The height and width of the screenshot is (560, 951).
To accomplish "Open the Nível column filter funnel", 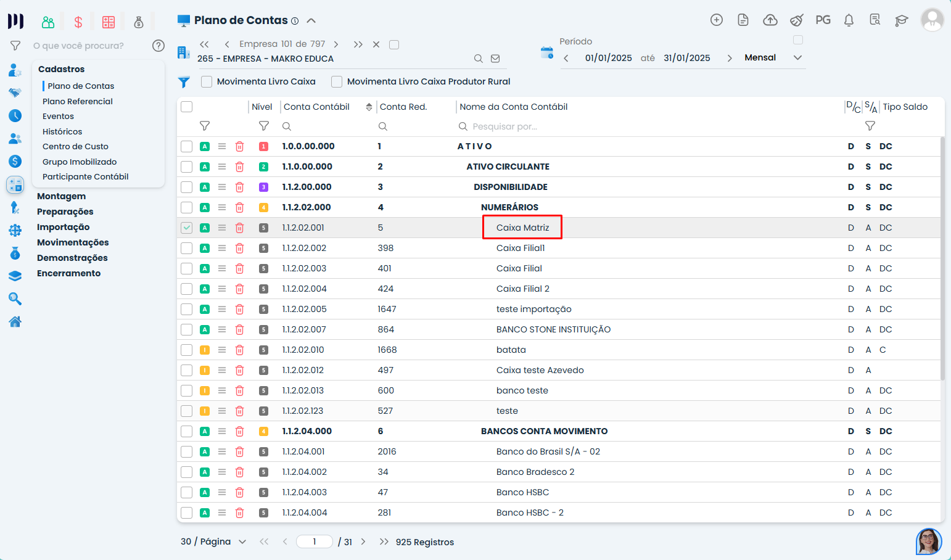I will pyautogui.click(x=263, y=126).
